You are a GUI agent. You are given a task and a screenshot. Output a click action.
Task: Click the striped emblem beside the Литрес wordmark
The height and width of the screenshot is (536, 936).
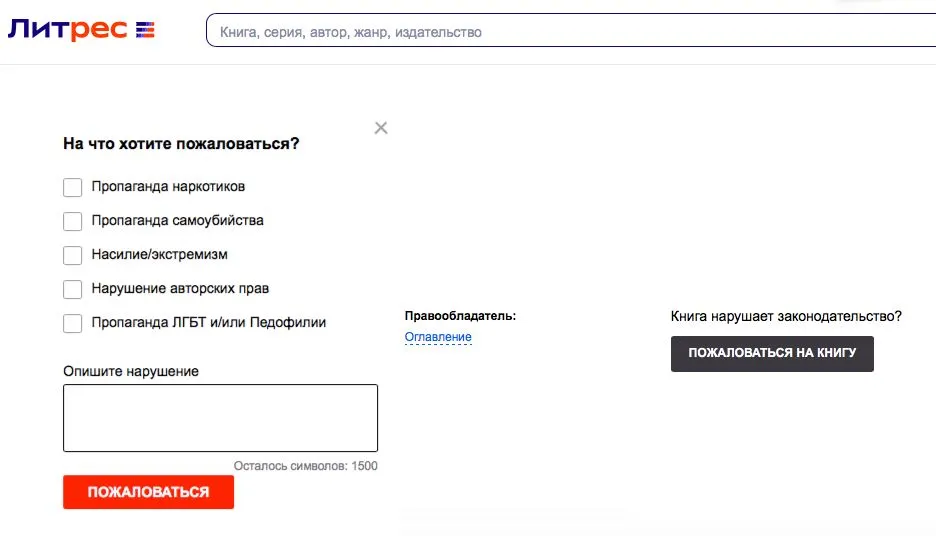click(145, 30)
